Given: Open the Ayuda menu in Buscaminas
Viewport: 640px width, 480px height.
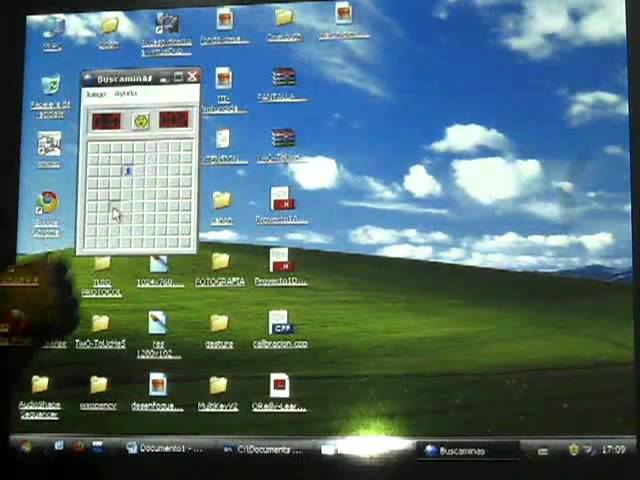Looking at the screenshot, I should 125,93.
